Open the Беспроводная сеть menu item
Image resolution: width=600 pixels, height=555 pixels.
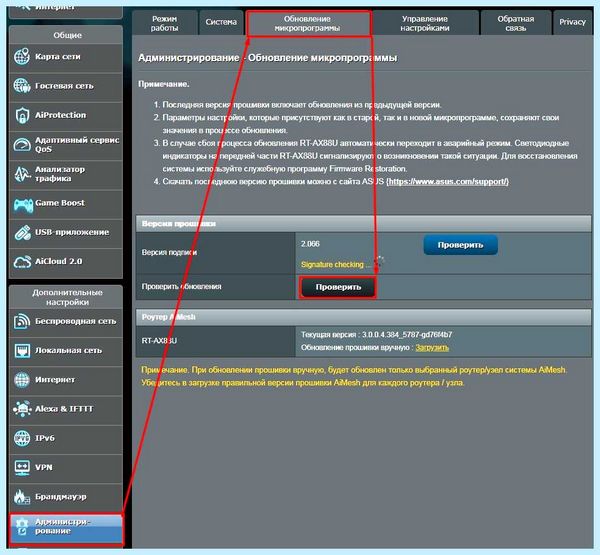(66, 322)
